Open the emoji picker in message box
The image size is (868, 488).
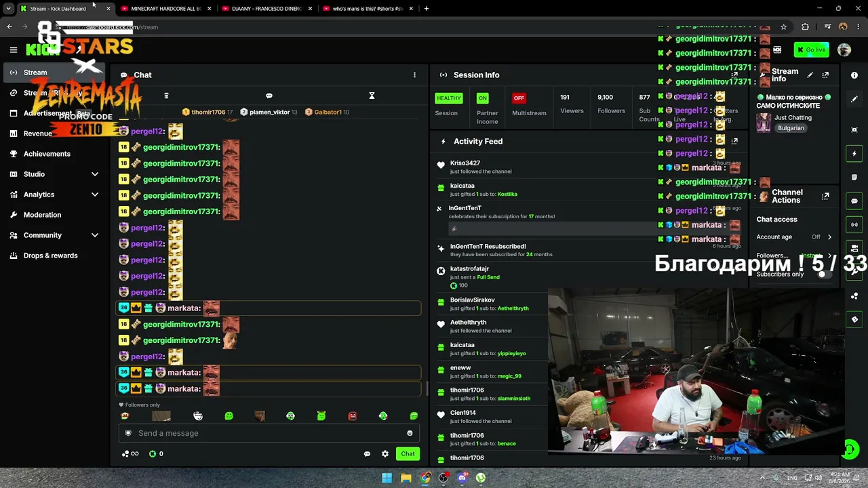[410, 433]
